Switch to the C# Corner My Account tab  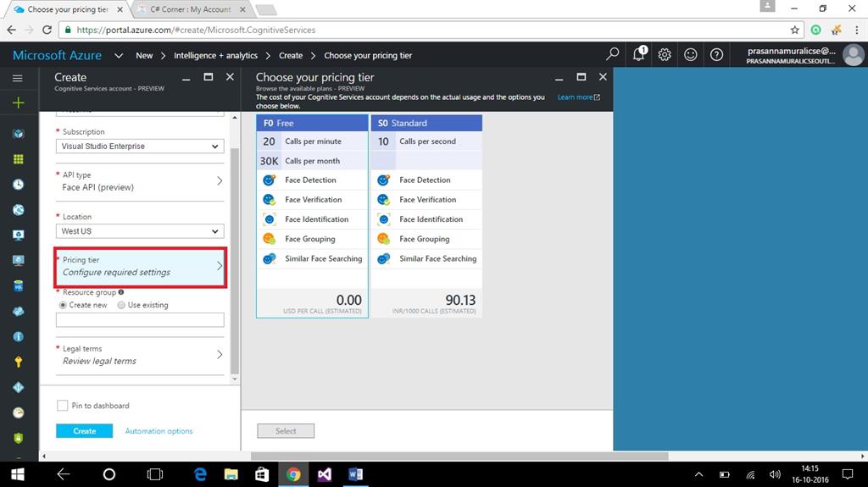pos(190,9)
